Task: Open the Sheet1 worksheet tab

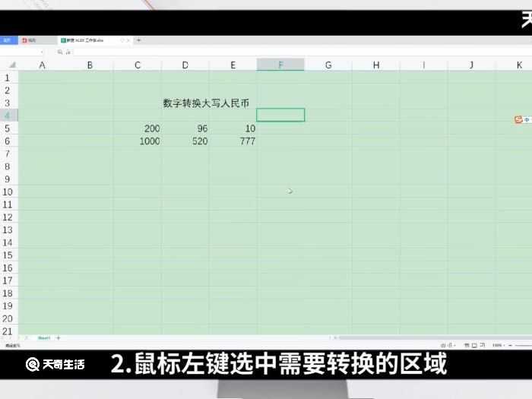Action: (44, 338)
